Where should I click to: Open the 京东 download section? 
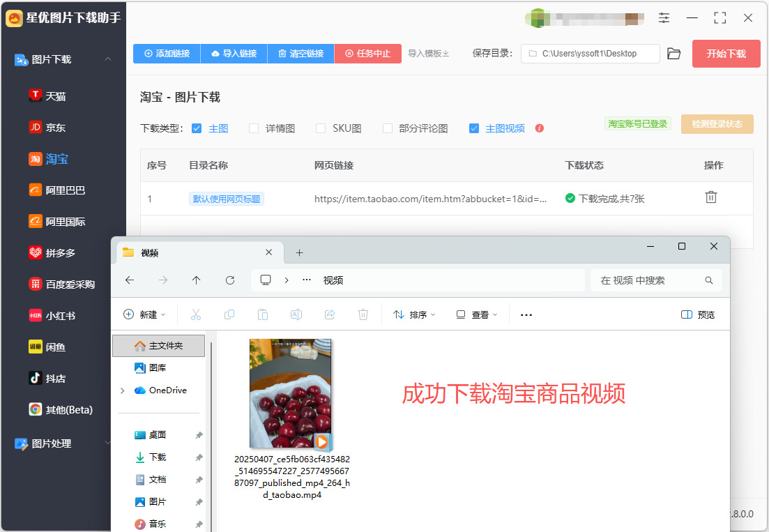[x=47, y=128]
